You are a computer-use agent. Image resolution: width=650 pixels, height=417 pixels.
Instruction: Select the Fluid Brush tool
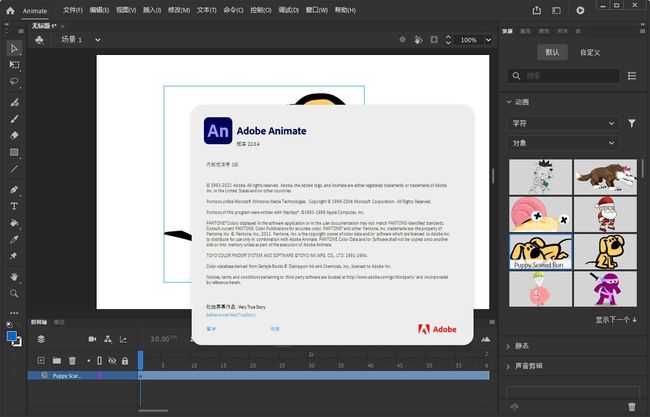pos(14,102)
